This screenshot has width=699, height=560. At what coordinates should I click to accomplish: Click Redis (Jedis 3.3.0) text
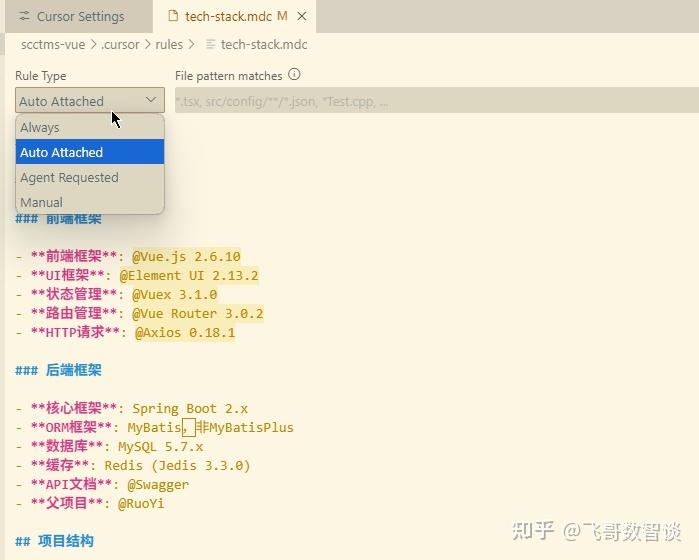[x=177, y=465]
